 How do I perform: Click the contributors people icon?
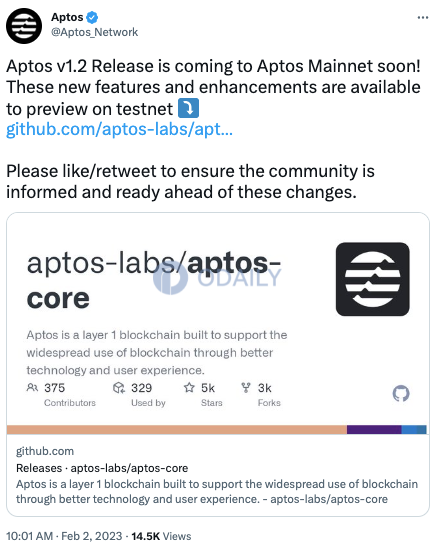coord(32,388)
